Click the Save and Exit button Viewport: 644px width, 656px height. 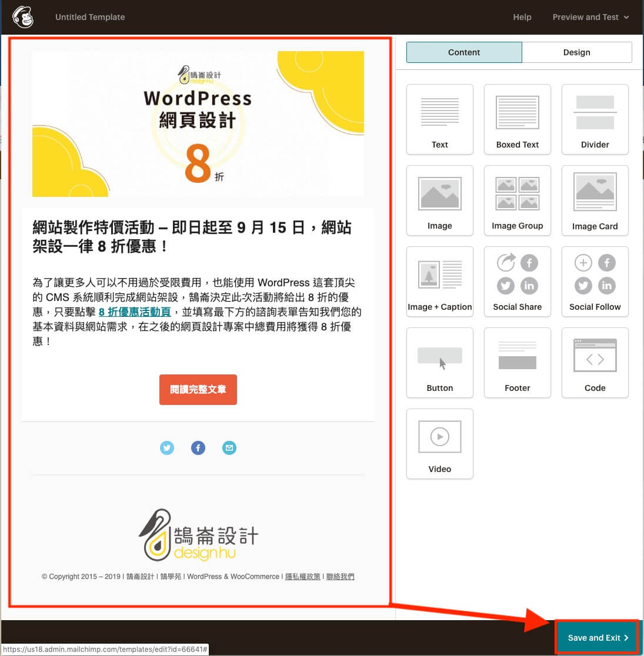(x=598, y=638)
